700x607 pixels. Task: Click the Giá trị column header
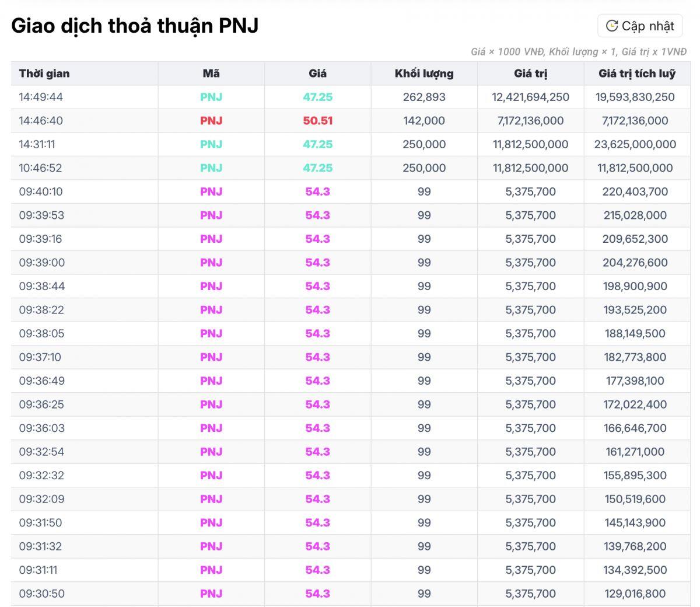click(x=530, y=74)
